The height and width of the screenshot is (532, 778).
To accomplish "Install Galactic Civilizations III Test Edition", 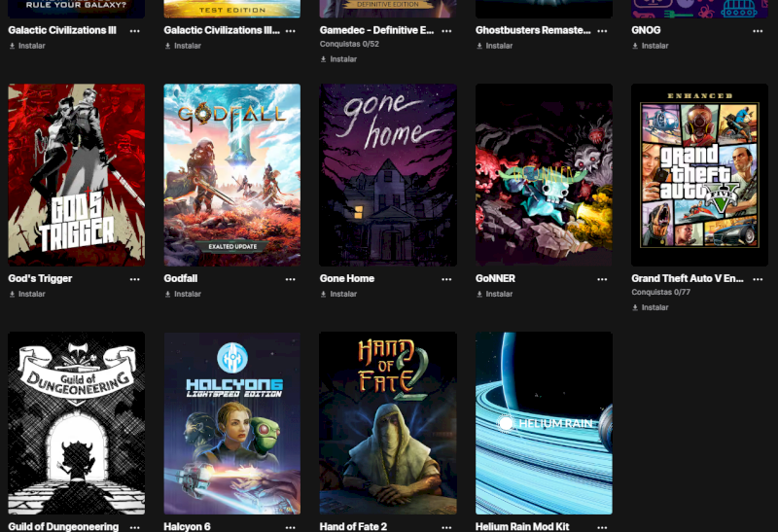I will coord(183,46).
